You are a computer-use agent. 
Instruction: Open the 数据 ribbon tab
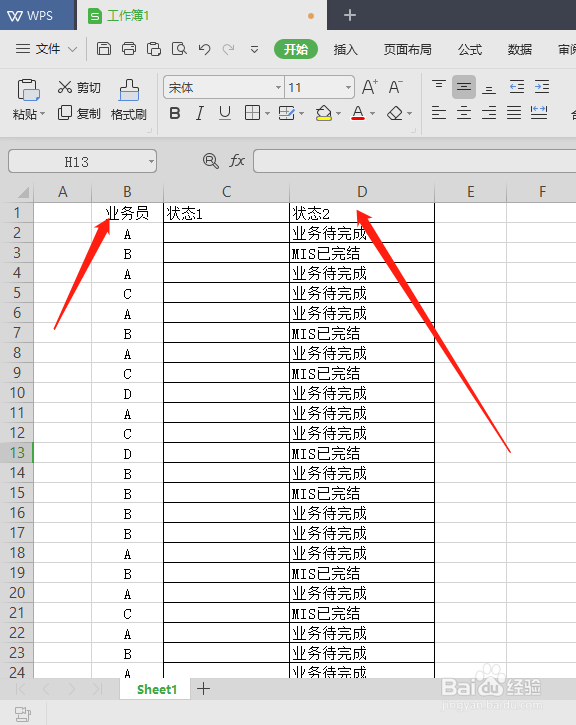(x=520, y=49)
